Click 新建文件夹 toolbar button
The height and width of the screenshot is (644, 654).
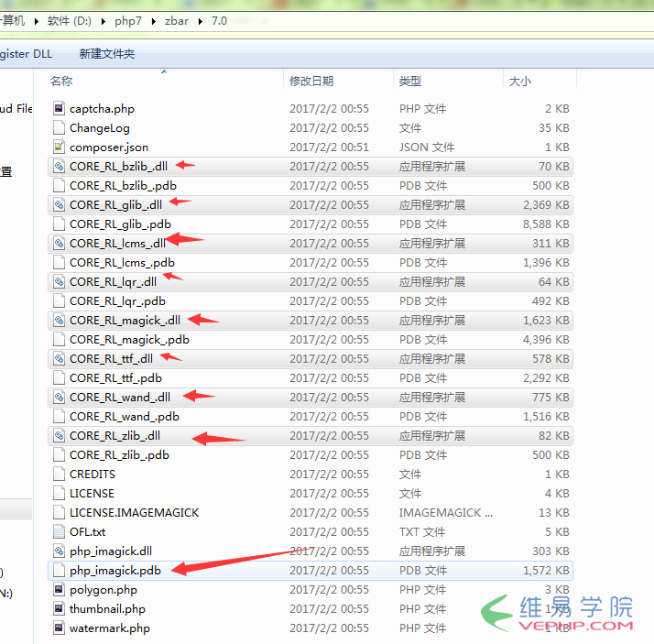107,54
